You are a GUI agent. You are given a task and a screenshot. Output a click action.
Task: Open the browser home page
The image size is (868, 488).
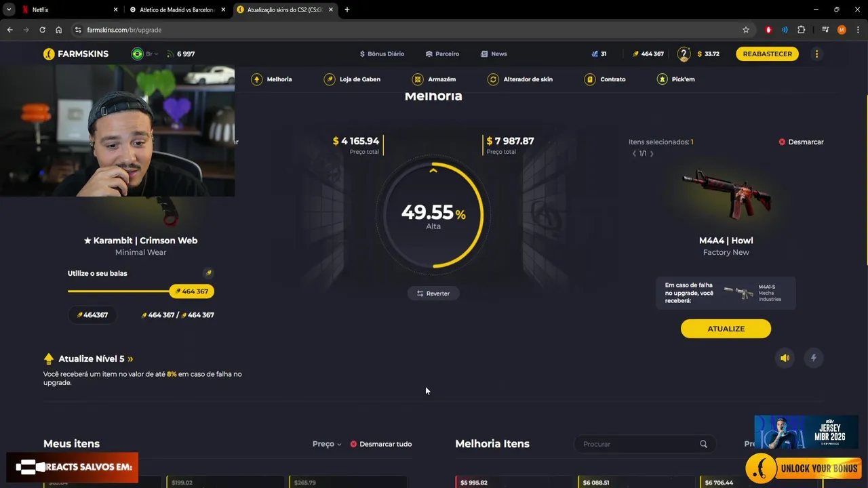coord(59,30)
